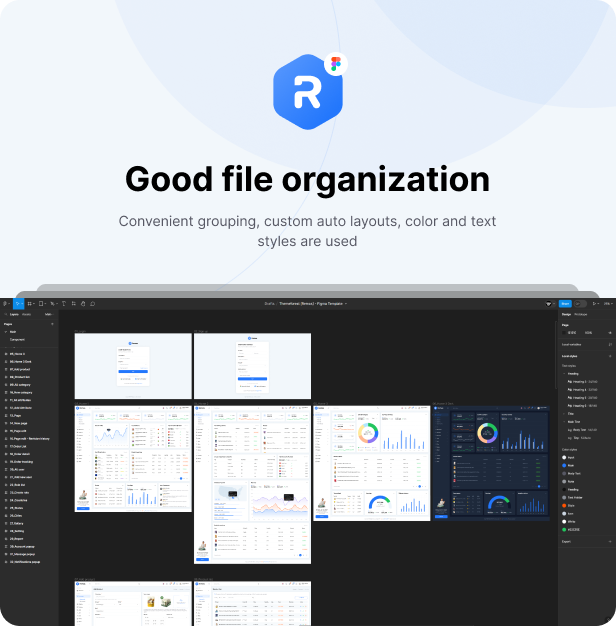The image size is (616, 626).
Task: Activate the Hand tool
Action: 83,303
